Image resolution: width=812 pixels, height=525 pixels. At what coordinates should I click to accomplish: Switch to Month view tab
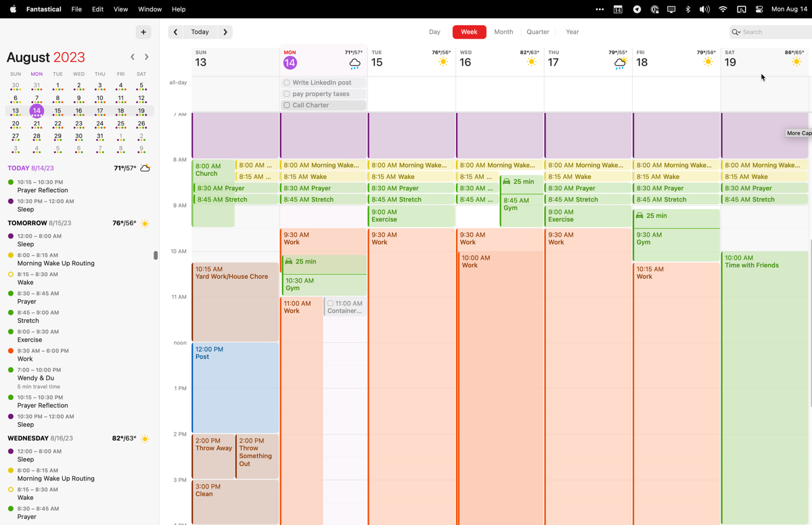point(503,32)
